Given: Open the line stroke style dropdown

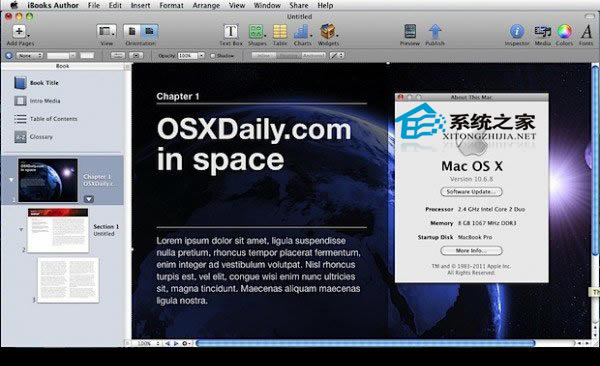Looking at the screenshot, I should click(337, 56).
